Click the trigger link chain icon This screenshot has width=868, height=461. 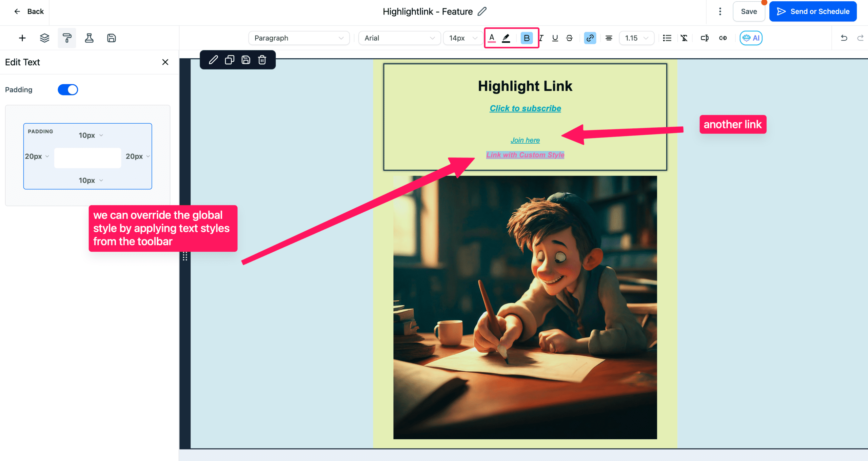coord(723,38)
